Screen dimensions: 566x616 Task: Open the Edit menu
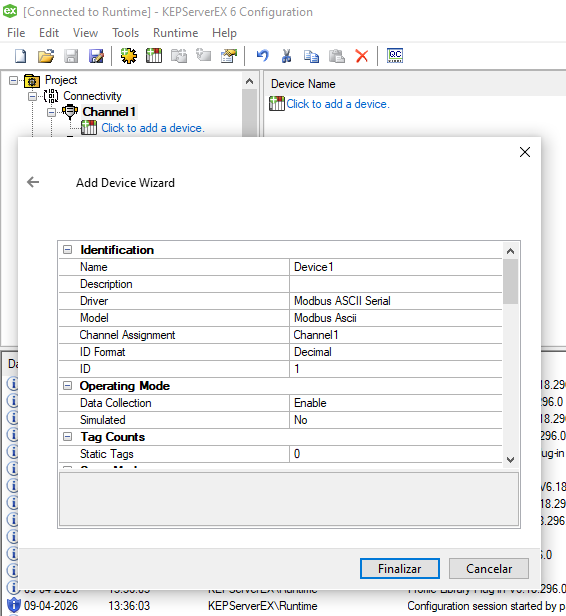(x=49, y=33)
